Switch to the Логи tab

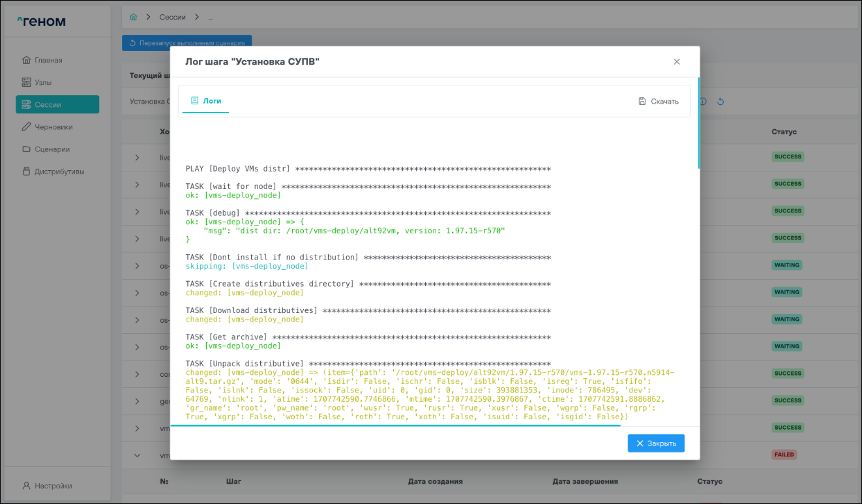point(205,101)
